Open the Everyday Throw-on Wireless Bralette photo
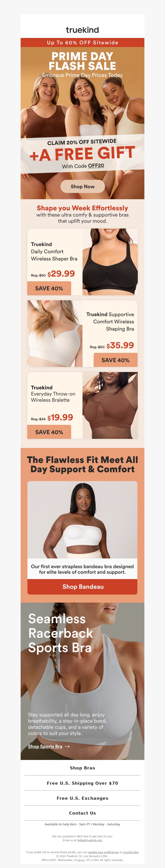The width and height of the screenshot is (165, 868). (x=110, y=405)
